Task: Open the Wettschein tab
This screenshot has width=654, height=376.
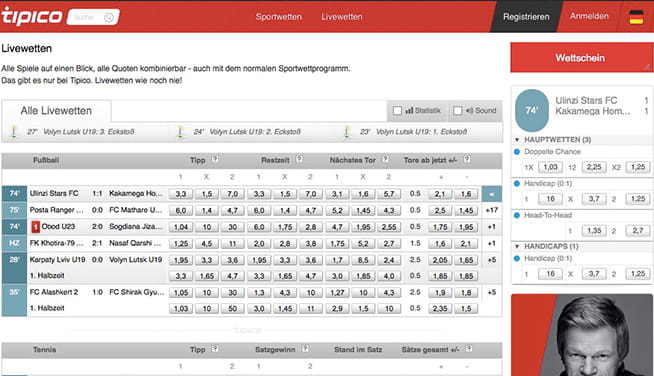Action: click(x=582, y=58)
